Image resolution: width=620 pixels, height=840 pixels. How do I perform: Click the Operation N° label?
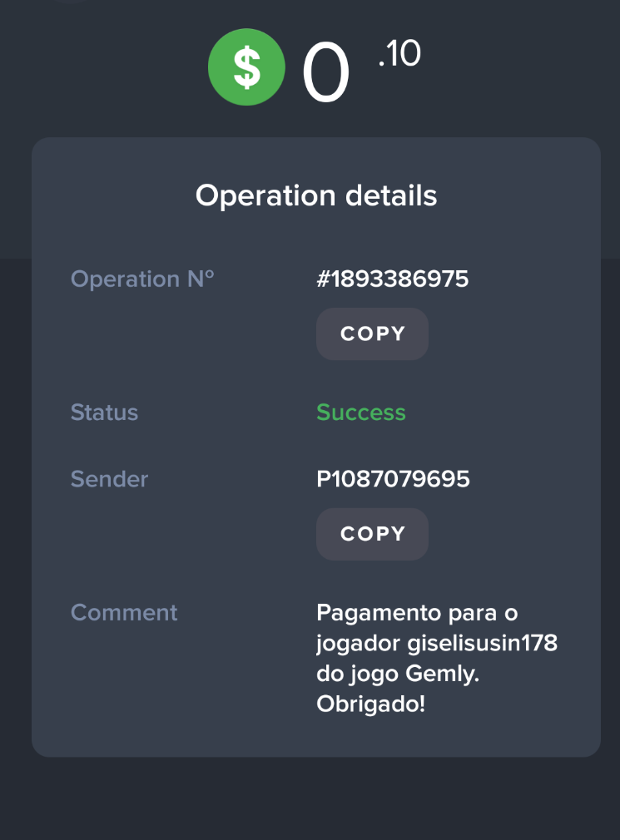(142, 279)
